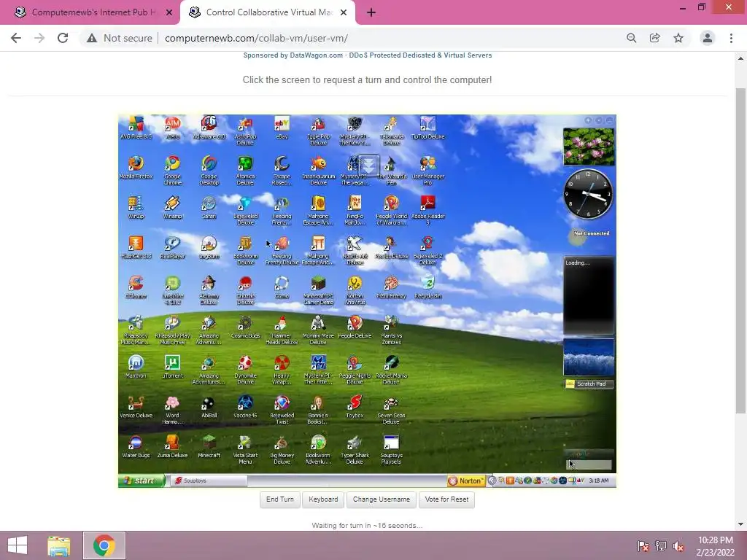Open the Minecraft PC Gamer Demo icon
Screen dimensions: 747x560
click(318, 290)
